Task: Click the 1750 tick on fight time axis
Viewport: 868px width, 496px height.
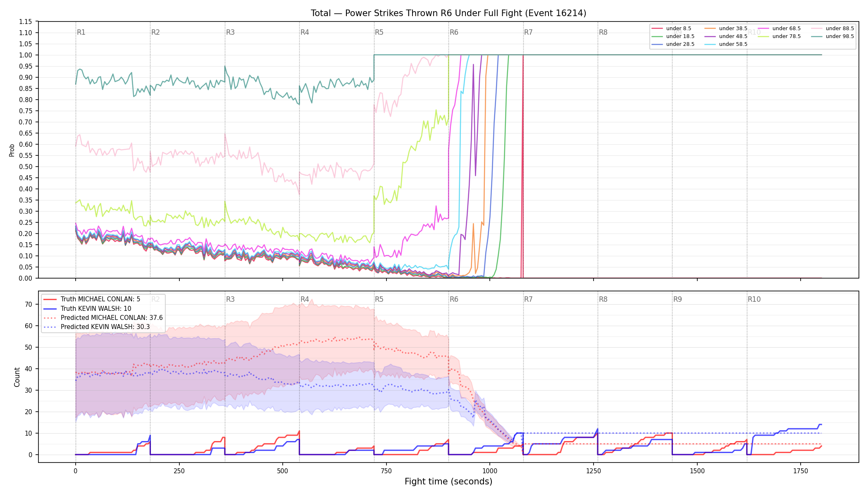Action: click(801, 471)
